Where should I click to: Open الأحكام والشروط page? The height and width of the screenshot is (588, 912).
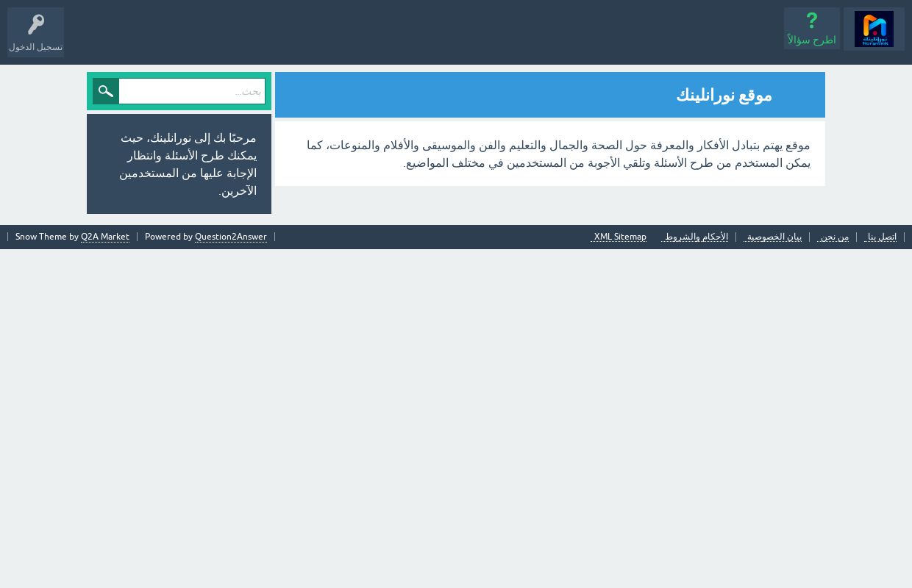pyautogui.click(x=695, y=237)
